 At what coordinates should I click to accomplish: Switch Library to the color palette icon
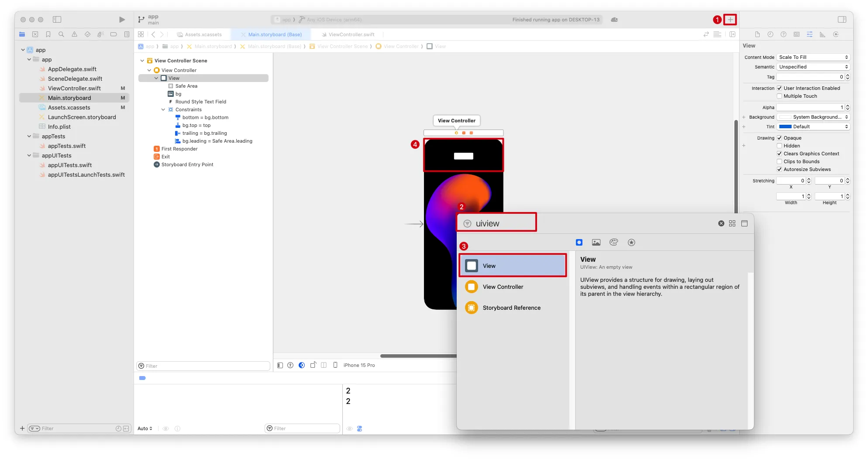pyautogui.click(x=613, y=243)
